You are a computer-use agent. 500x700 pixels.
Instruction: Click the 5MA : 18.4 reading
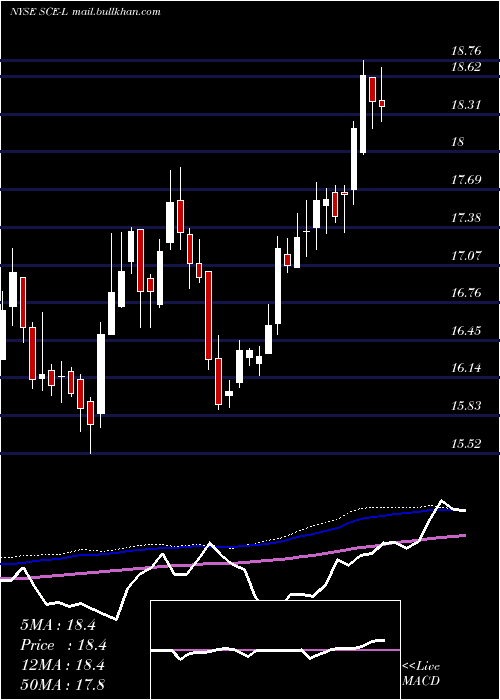[x=58, y=625]
